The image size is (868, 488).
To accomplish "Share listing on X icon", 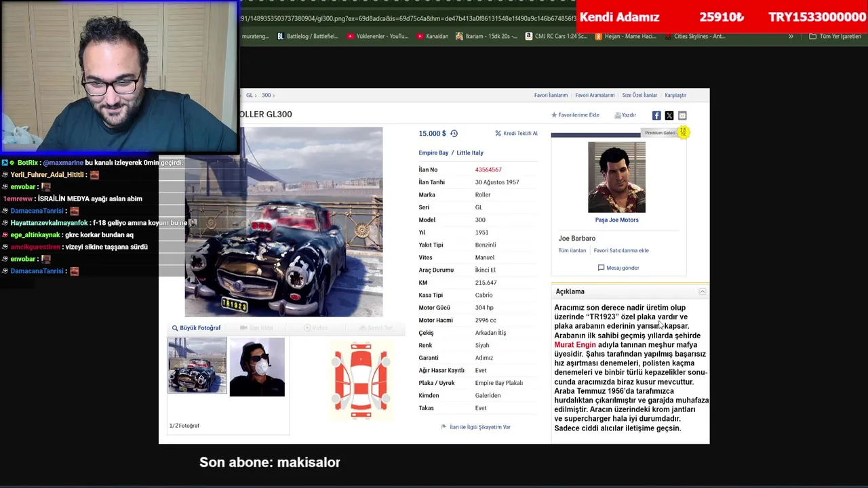I will pos(669,115).
